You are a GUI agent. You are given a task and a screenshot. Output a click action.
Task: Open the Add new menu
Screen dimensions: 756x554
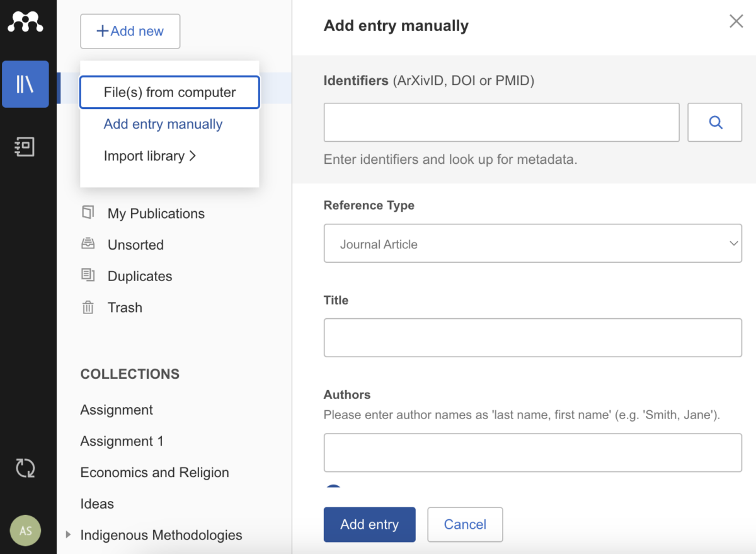pyautogui.click(x=130, y=31)
